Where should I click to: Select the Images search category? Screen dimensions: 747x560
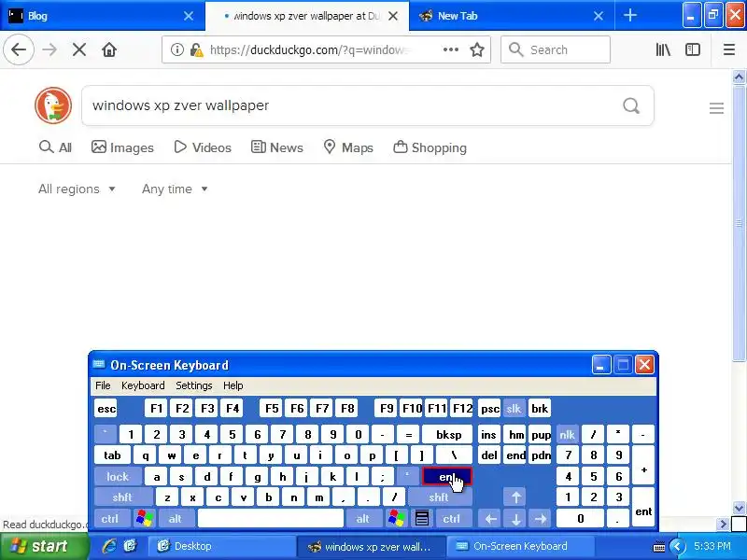[x=122, y=147]
